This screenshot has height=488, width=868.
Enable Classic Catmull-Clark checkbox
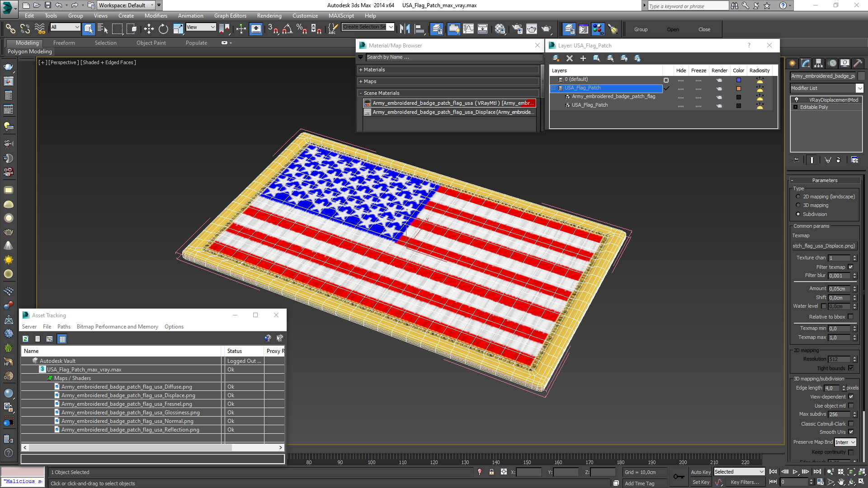[851, 424]
